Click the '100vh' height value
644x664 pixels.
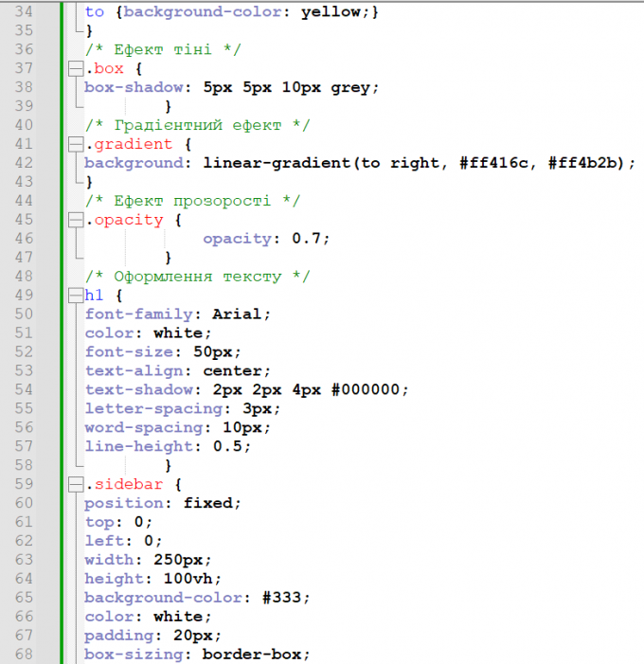[188, 579]
